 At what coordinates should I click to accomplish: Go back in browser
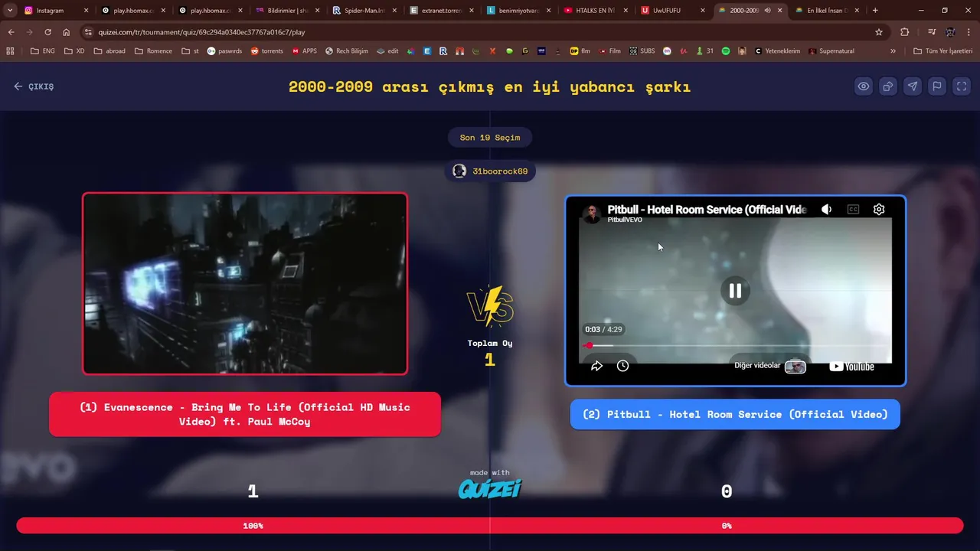coord(11,32)
